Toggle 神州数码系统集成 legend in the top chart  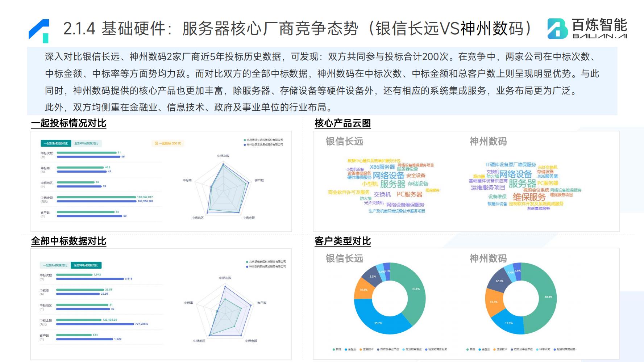pos(263,144)
